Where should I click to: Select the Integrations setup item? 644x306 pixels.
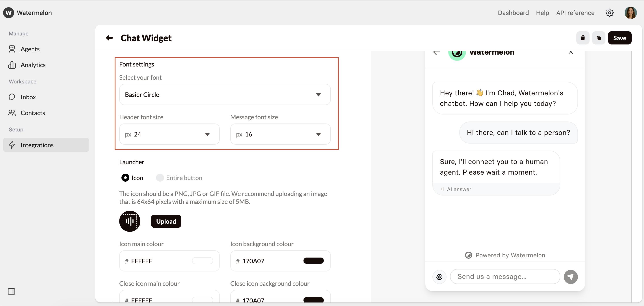pyautogui.click(x=37, y=145)
